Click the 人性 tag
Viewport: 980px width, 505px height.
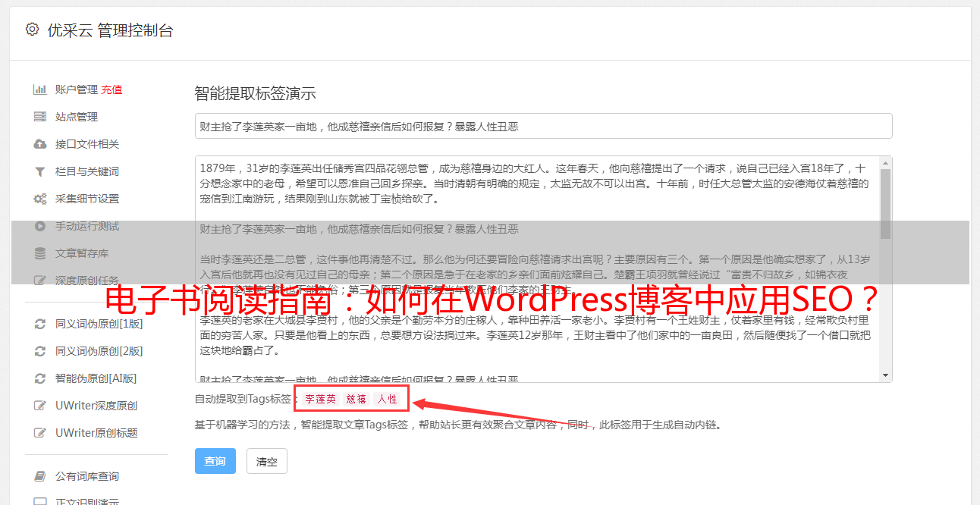388,399
